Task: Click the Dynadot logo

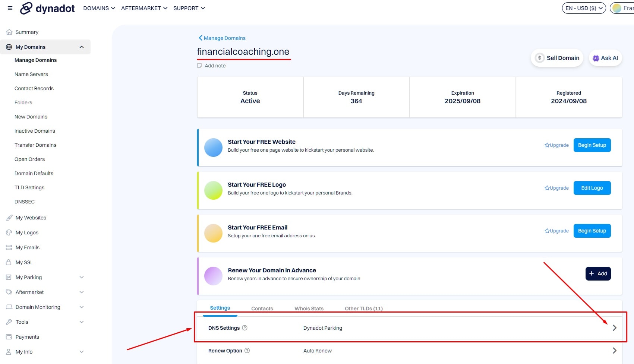Action: coord(47,8)
